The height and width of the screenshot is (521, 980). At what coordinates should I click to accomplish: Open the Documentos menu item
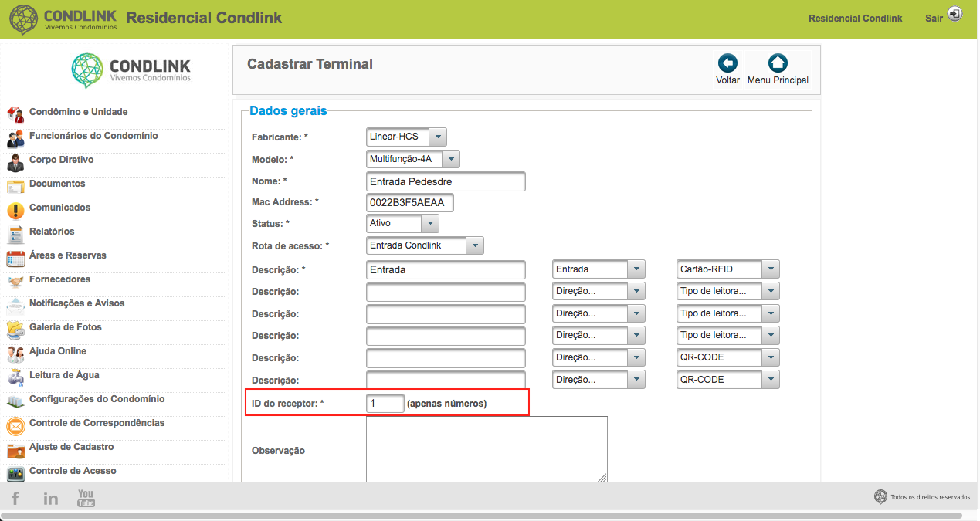click(x=57, y=184)
